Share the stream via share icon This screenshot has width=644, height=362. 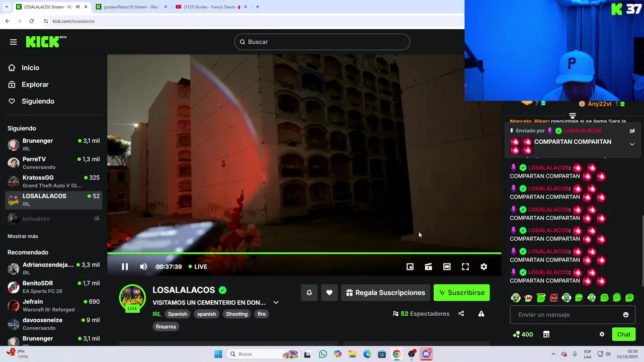[x=461, y=314]
